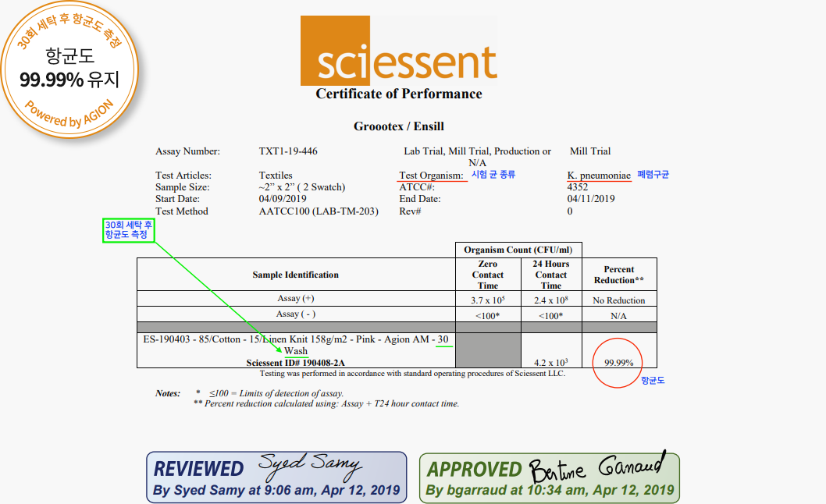Select "N/A" in the Percent Reduction column
Screen dimensions: 826x504
619,316
